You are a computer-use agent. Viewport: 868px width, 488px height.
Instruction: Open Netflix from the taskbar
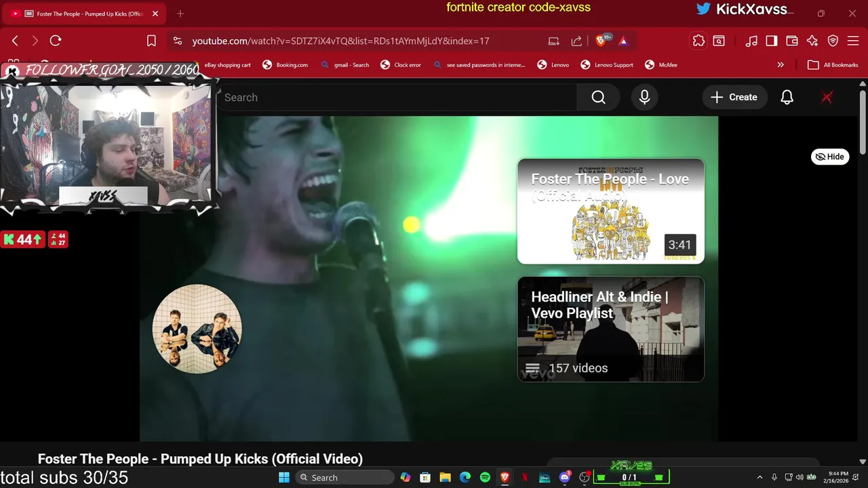525,477
